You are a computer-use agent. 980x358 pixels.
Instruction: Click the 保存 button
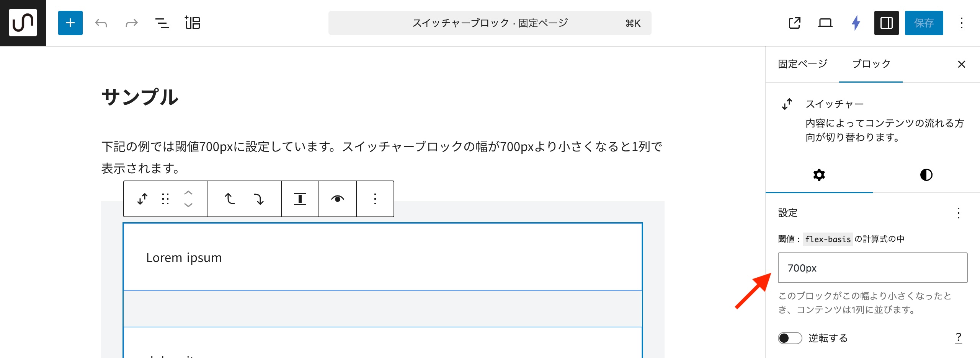(924, 23)
